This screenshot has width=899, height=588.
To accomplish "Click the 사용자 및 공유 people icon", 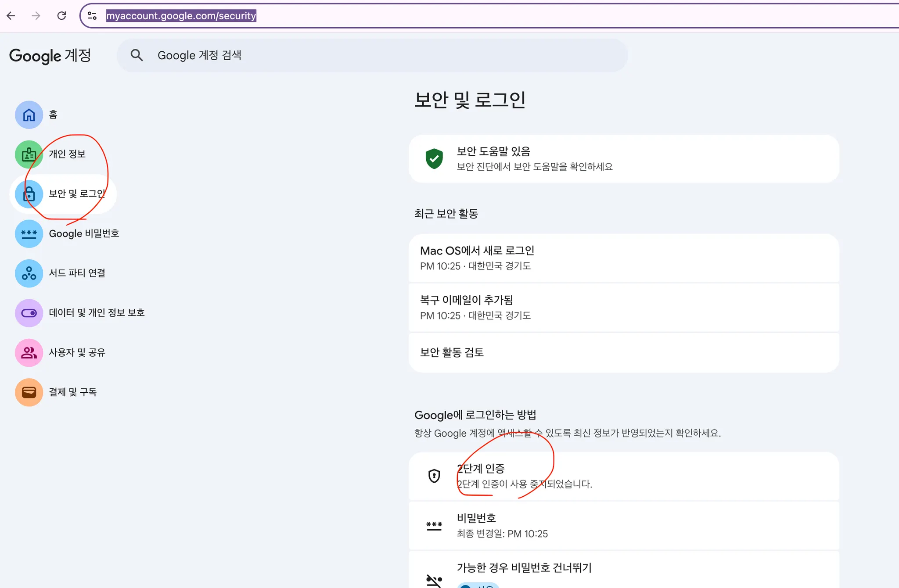I will click(x=29, y=353).
